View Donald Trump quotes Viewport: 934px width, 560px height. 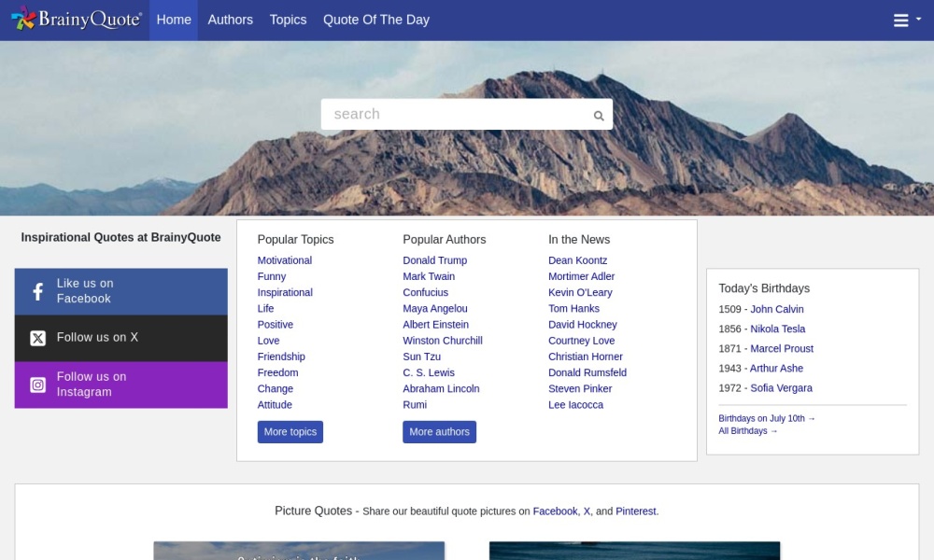click(435, 260)
